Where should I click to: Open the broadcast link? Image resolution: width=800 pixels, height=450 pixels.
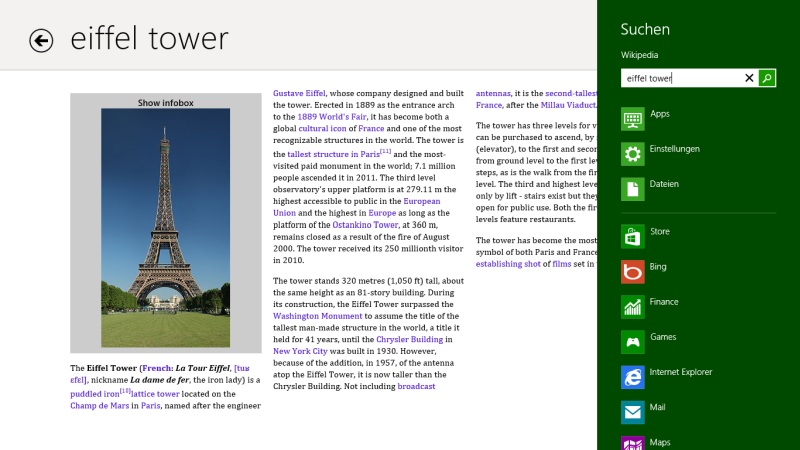416,387
